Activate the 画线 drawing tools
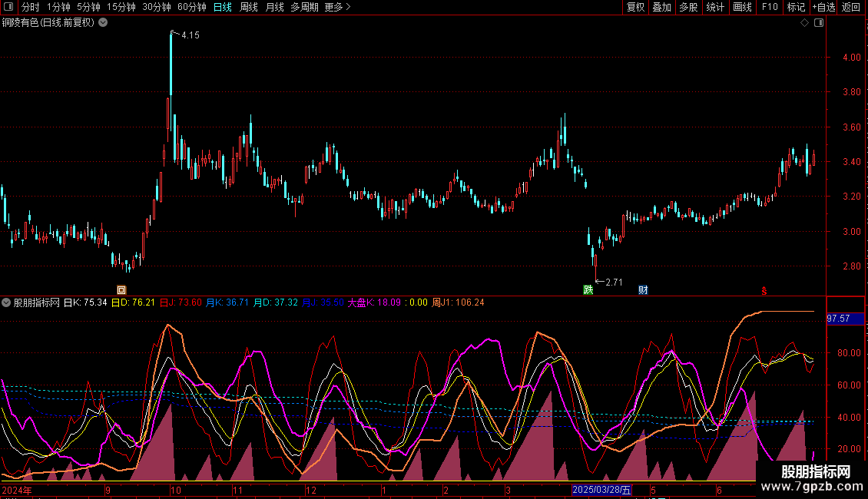The image size is (868, 499). pos(742,7)
